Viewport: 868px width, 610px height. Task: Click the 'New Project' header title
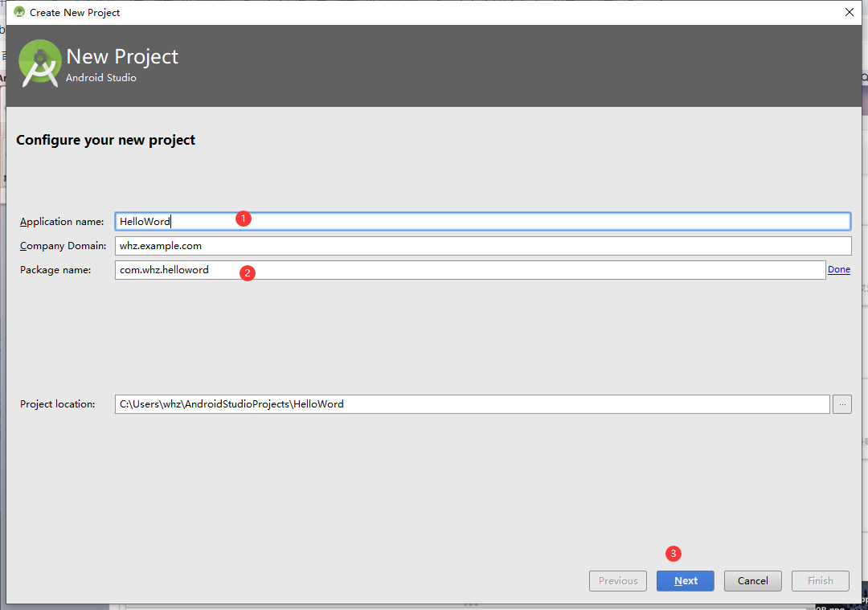(x=122, y=56)
